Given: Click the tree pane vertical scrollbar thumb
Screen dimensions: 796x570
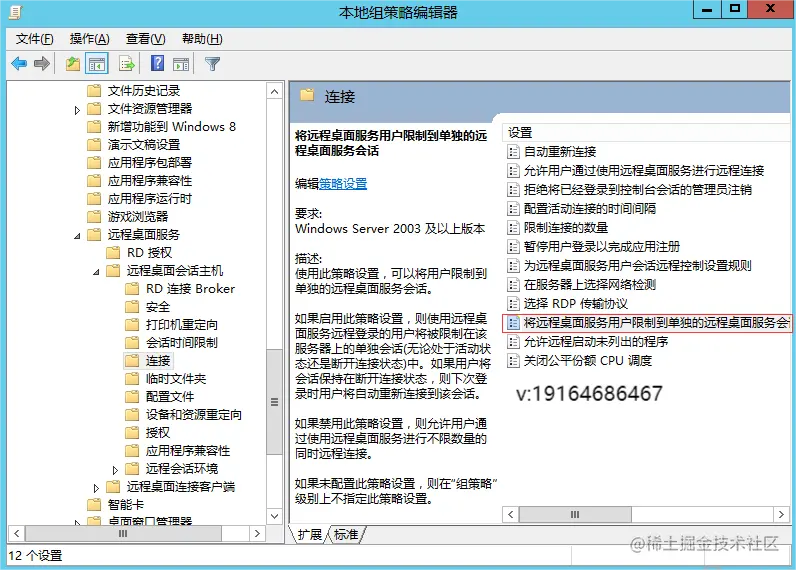Looking at the screenshot, I should (x=274, y=402).
